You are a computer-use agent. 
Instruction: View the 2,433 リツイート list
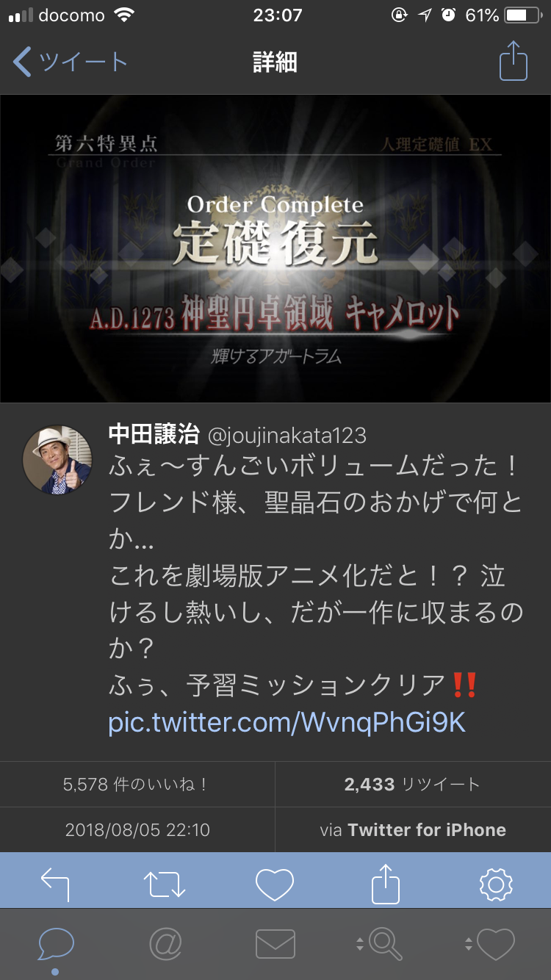[x=413, y=784]
